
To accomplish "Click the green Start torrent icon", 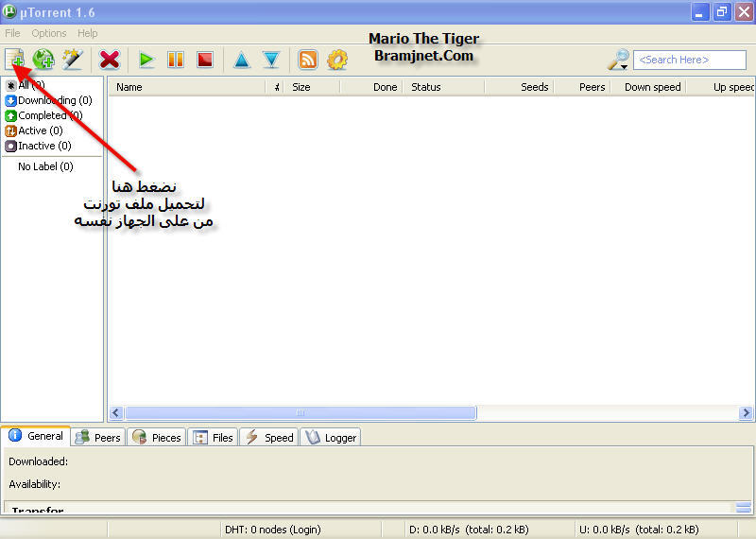I will pos(146,60).
